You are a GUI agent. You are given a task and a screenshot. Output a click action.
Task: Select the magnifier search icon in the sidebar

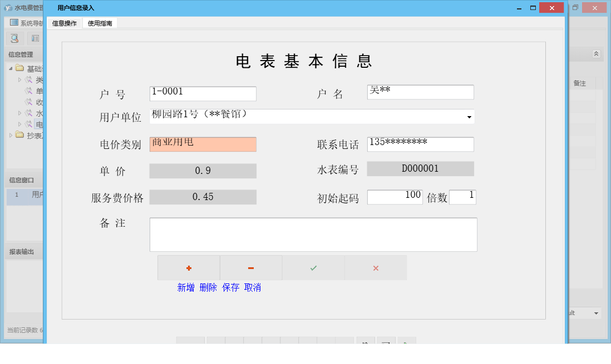coord(13,38)
